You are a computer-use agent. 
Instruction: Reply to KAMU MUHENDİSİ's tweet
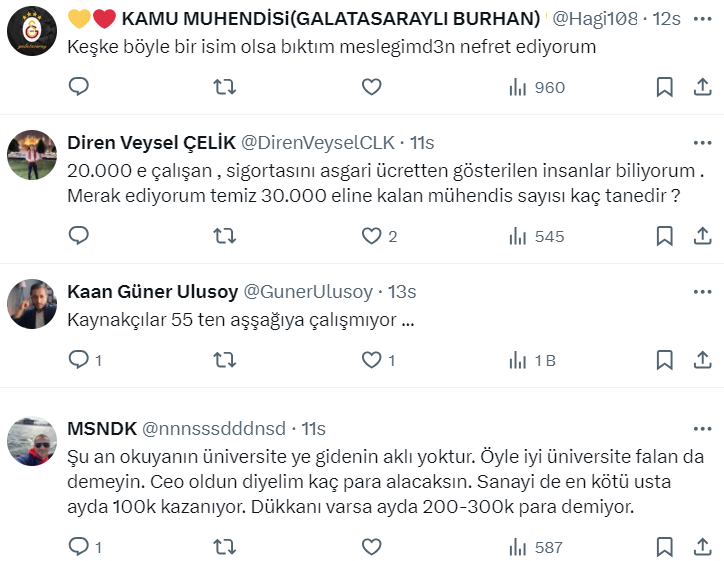(x=79, y=87)
